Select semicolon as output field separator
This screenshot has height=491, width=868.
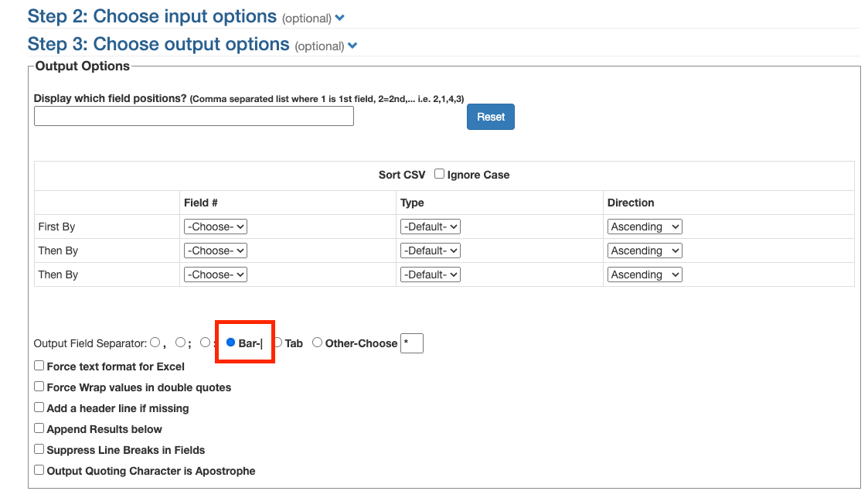point(180,343)
